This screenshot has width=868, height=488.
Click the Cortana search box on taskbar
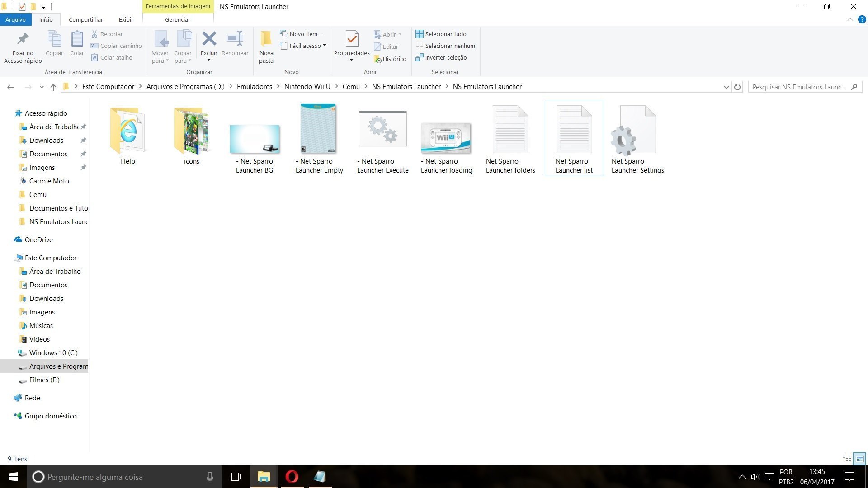[124, 477]
